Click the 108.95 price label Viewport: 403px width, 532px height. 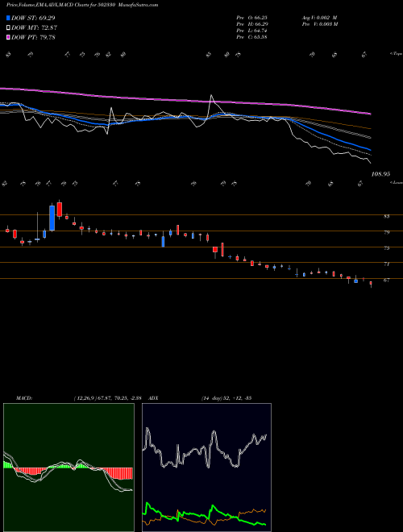(380, 174)
